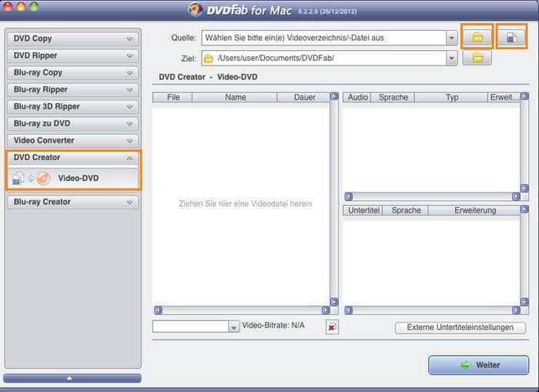Click the Ziel target path field
The image size is (539, 392).
point(324,58)
